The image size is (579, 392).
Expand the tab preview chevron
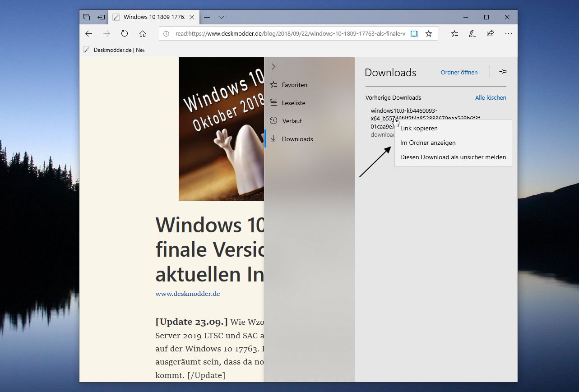221,17
